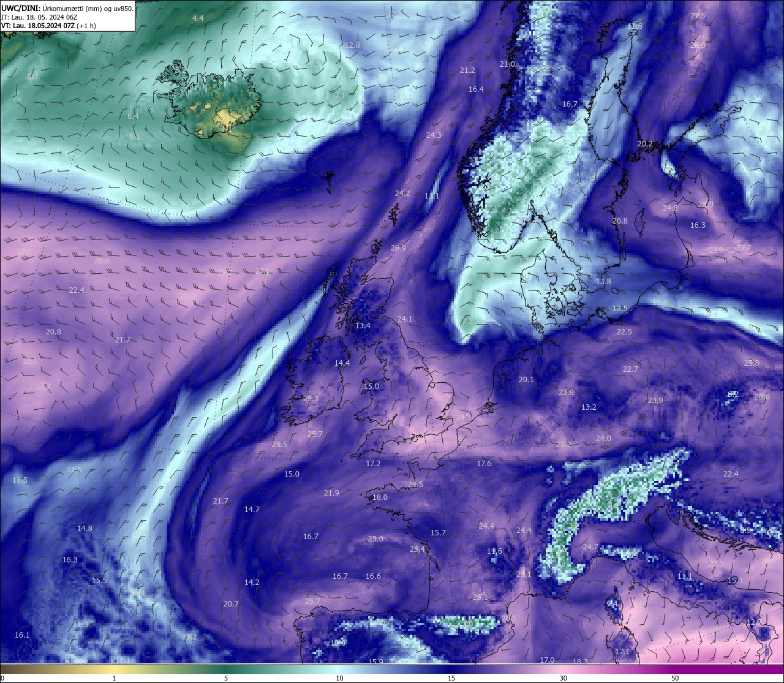Click the colour scale label '15'
Screen dimensions: 784x683
tap(451, 677)
